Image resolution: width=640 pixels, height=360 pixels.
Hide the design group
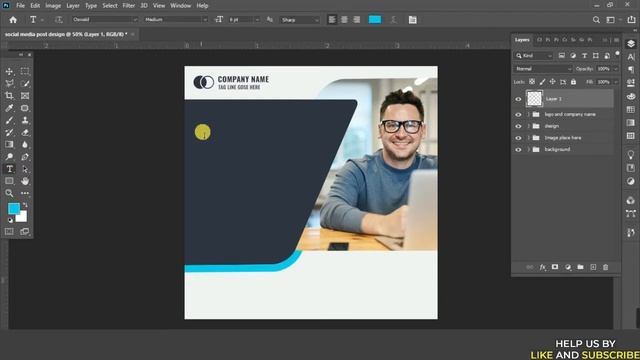coord(518,126)
